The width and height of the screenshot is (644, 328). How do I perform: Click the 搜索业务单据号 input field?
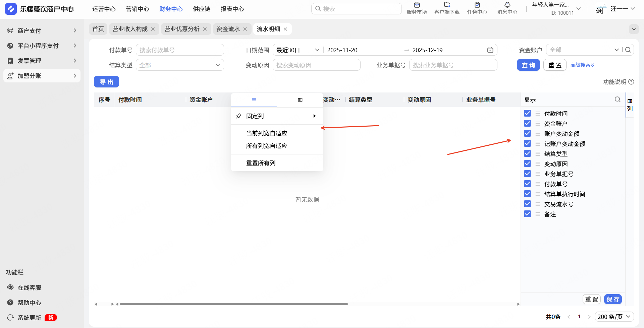pos(453,65)
